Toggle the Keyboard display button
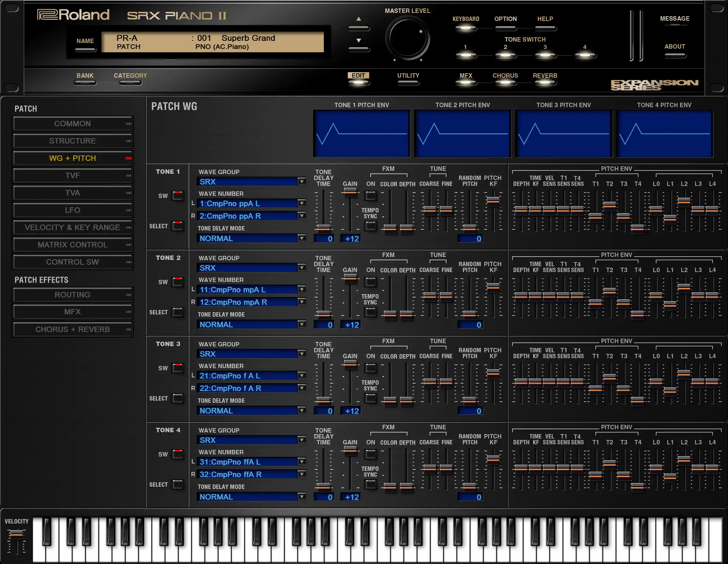The height and width of the screenshot is (564, 728). tap(466, 28)
